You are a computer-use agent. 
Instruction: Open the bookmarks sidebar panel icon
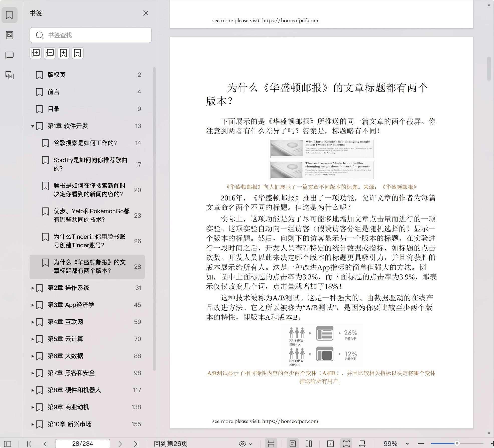point(9,15)
